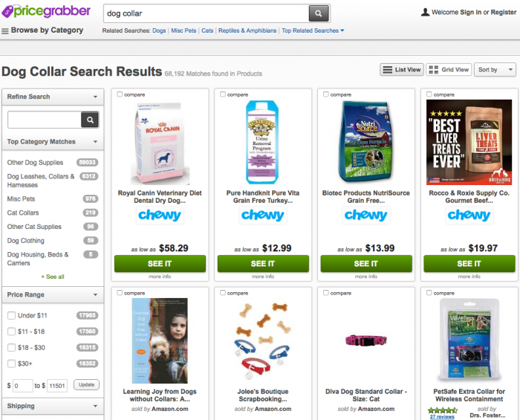Select Dog Leashes, Collars & Harnesses category
This screenshot has width=520, height=420.
[x=41, y=181]
